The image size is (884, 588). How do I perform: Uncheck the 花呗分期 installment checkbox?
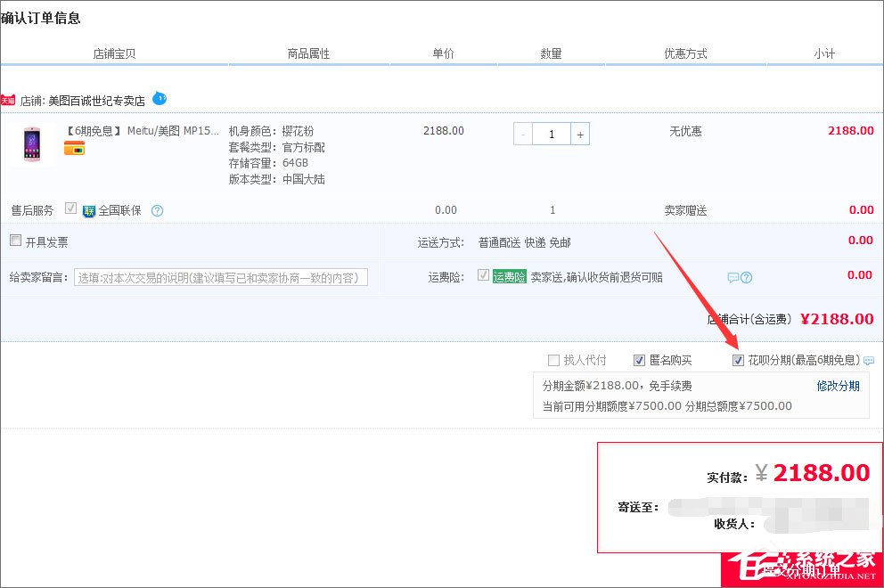click(738, 360)
